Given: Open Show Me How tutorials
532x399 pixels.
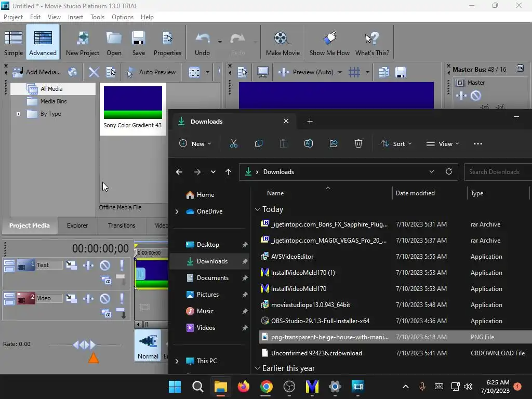Looking at the screenshot, I should pyautogui.click(x=329, y=43).
